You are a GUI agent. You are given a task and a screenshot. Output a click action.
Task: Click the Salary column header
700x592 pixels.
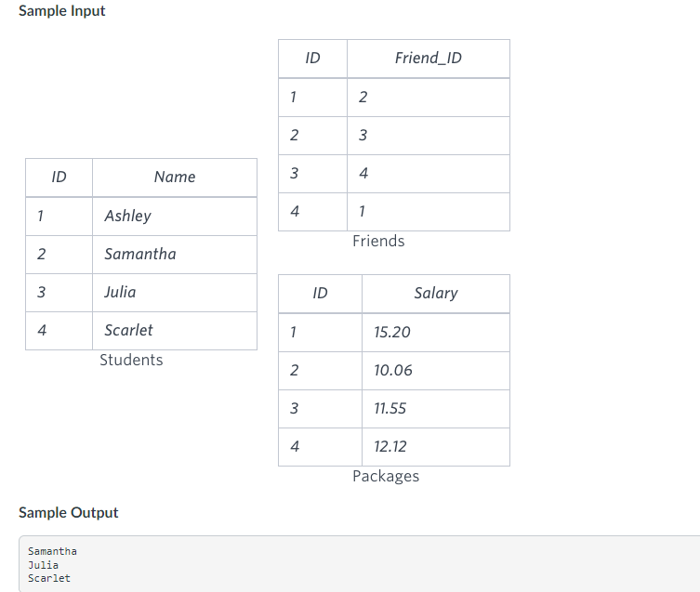436,294
